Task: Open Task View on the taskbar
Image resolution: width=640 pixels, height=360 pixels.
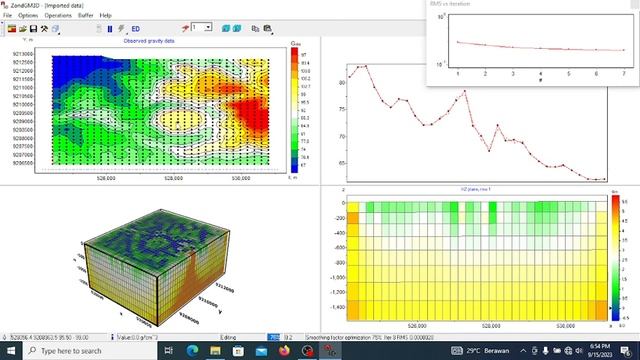Action: (169, 351)
